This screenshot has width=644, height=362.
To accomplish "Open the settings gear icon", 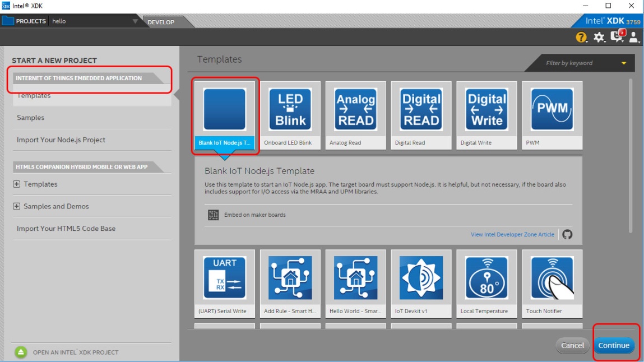I will (x=599, y=38).
